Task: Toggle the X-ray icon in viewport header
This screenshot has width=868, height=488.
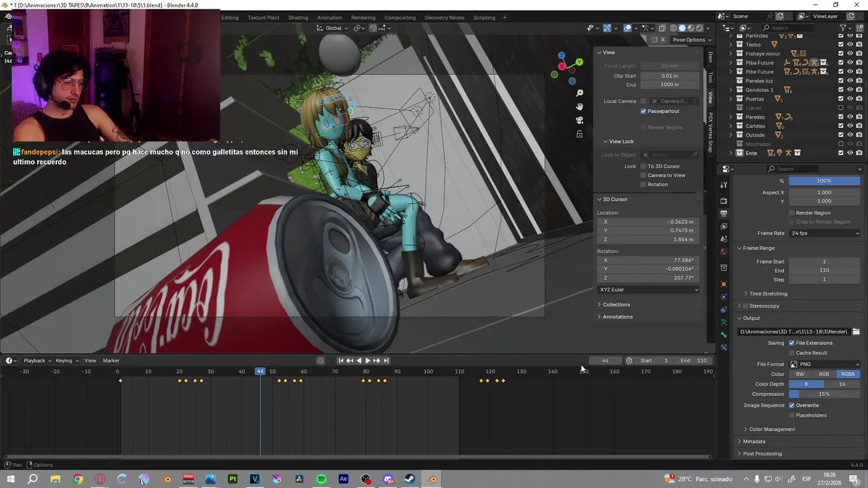Action: (663, 28)
